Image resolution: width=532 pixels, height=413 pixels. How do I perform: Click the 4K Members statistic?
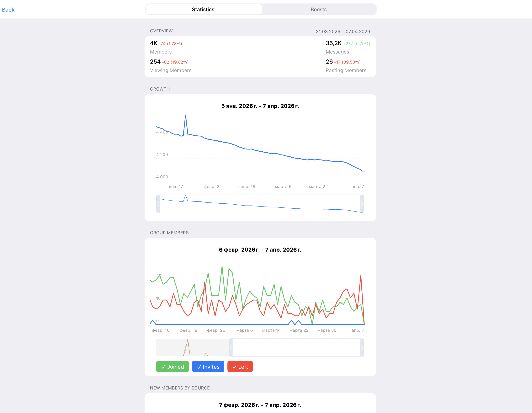154,43
